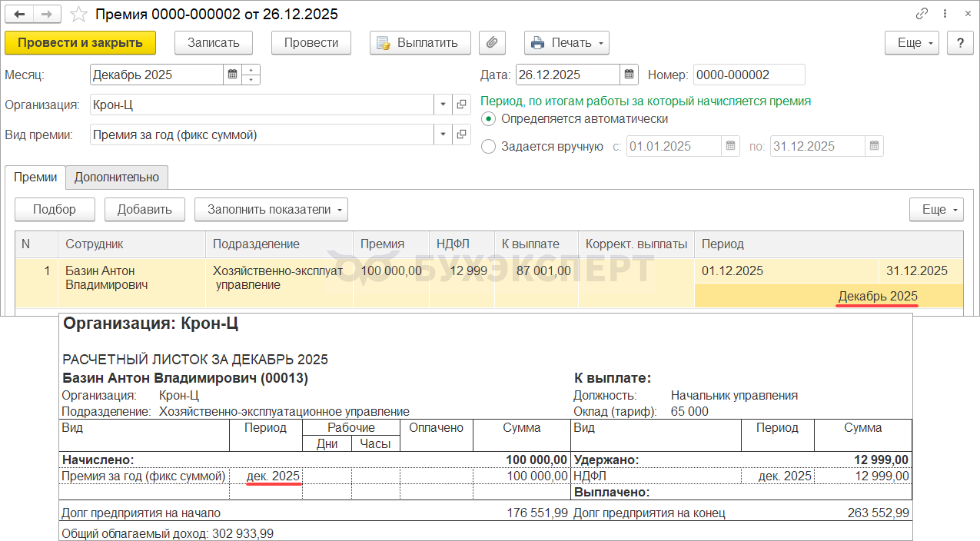This screenshot has height=541, width=980.
Task: Switch to the Премии tab
Action: point(35,177)
